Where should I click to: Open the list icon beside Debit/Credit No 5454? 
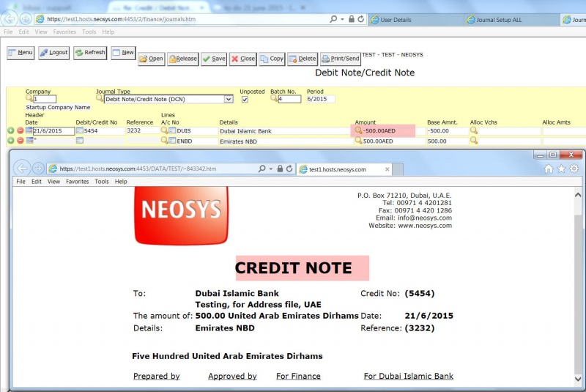pyautogui.click(x=80, y=130)
